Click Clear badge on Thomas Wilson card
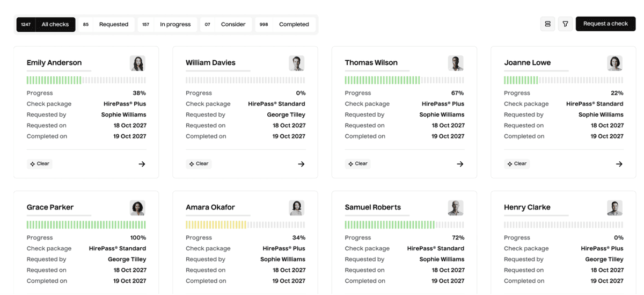Screen dimensions: 644x295 pos(358,164)
